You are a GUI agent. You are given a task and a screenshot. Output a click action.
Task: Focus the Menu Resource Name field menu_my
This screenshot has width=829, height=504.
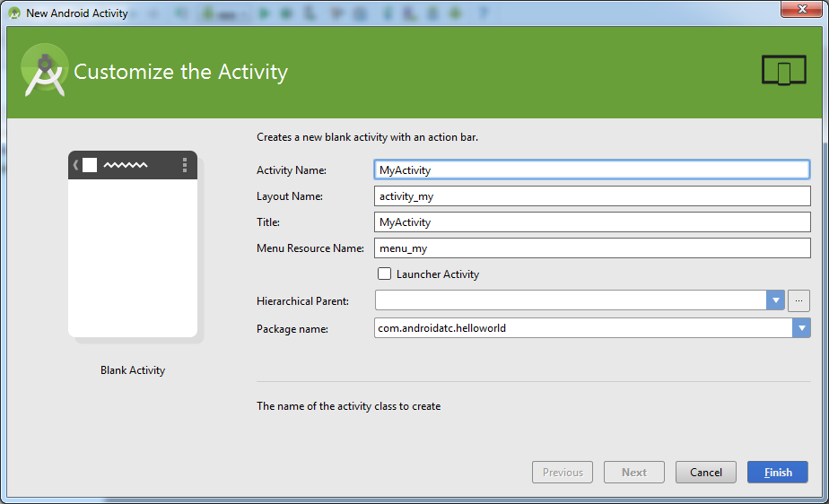[592, 248]
